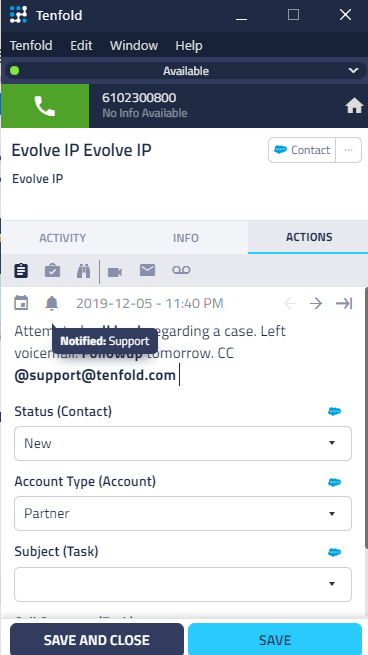Click Salesforce icon next to Status (Contact)
This screenshot has height=655, width=368.
pyautogui.click(x=334, y=411)
